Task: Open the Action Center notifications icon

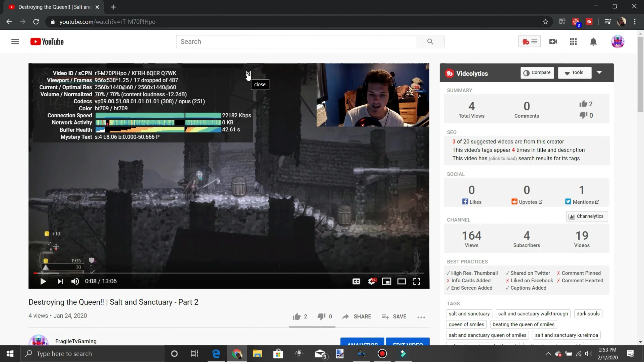Action: point(630,354)
